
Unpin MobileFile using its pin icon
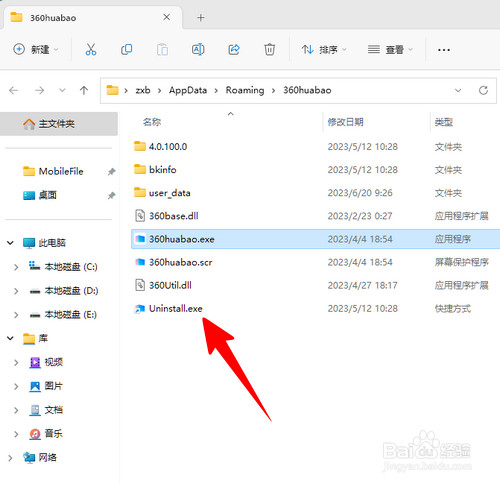(111, 171)
